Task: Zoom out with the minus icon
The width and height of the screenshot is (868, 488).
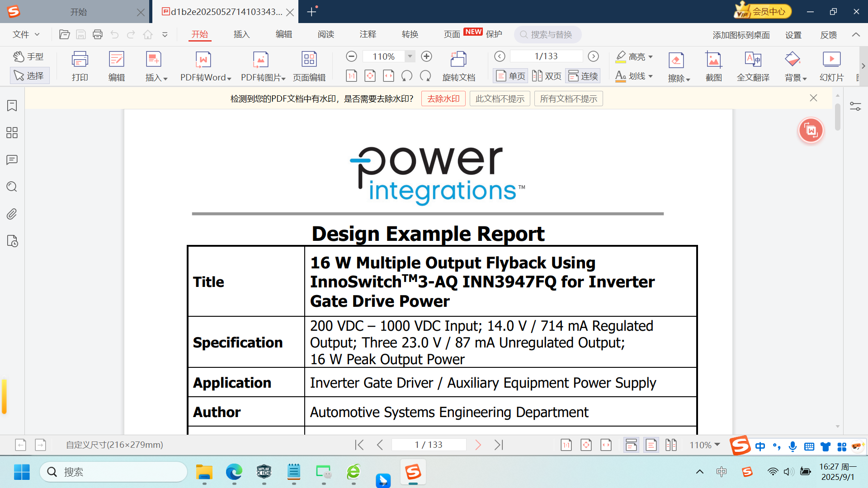Action: click(351, 56)
